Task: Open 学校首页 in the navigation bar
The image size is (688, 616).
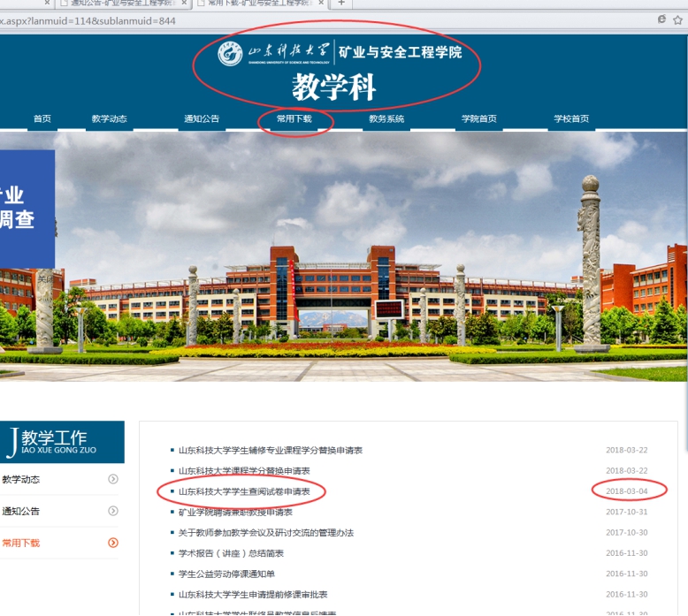Action: (571, 119)
